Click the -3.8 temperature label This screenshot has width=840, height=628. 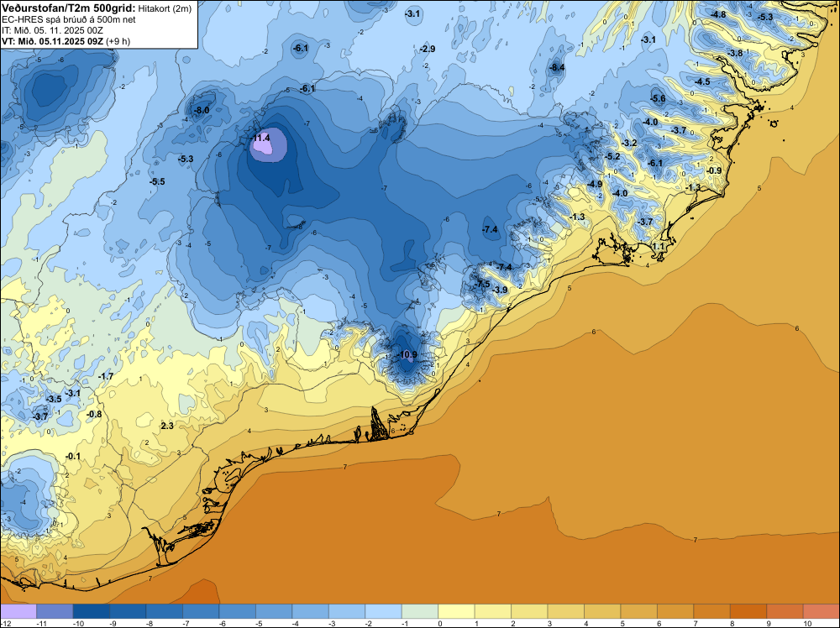[735, 53]
